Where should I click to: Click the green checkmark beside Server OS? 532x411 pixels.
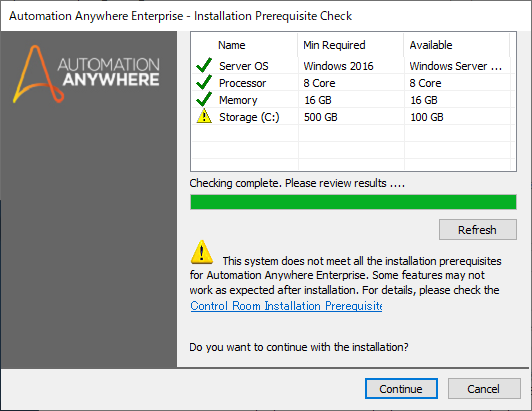click(204, 65)
